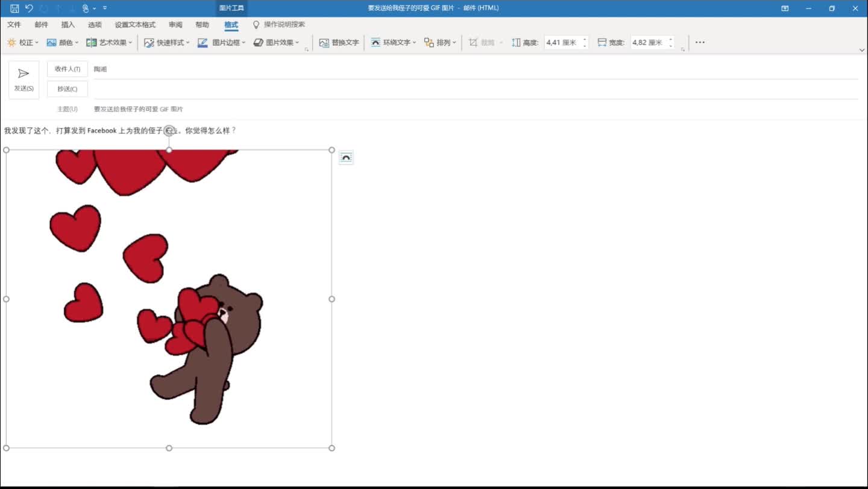Click the 替换文字 alt text button

[x=339, y=43]
